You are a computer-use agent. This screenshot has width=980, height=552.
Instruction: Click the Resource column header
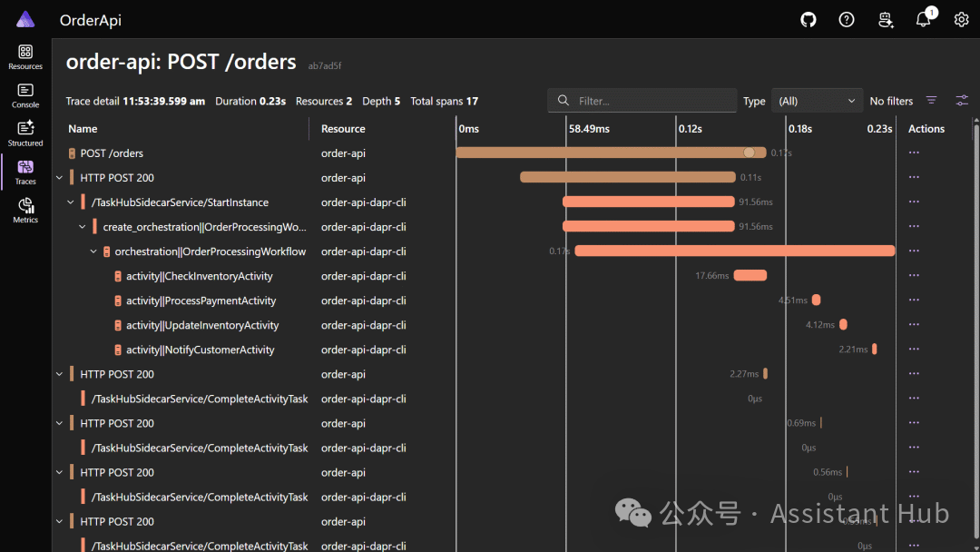click(x=343, y=129)
